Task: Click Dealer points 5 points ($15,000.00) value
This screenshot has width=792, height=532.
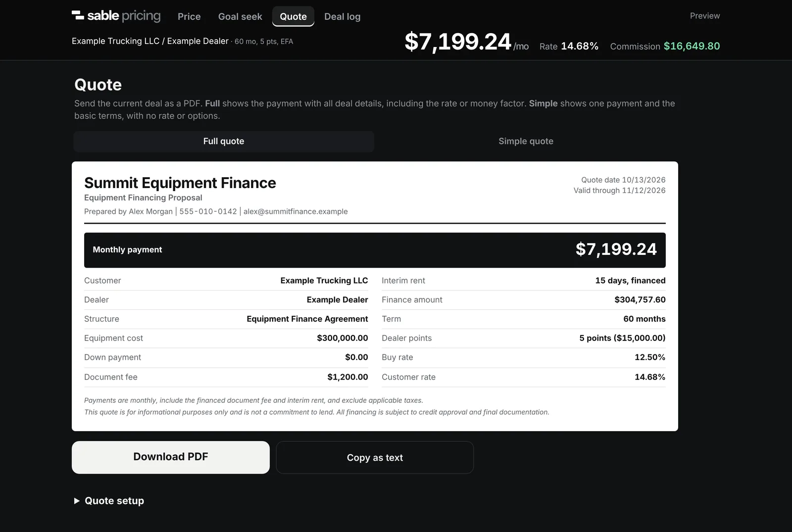Action: [622, 338]
